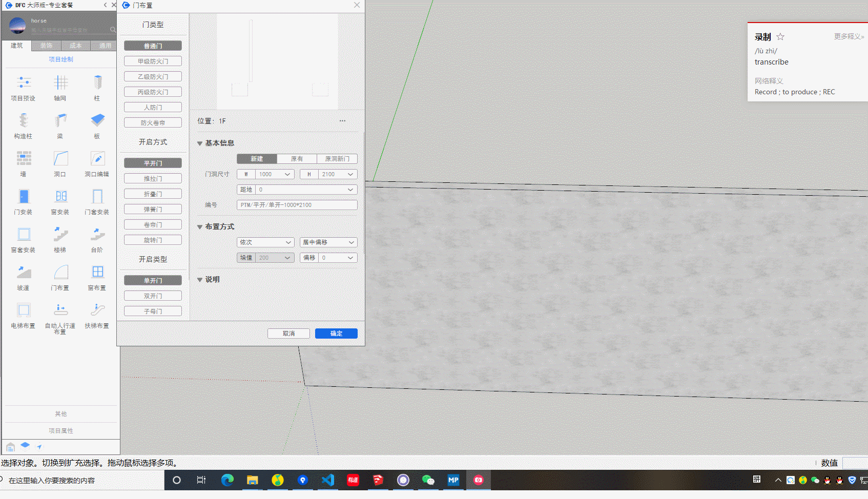The image size is (868, 499).
Task: Switch to the 成本 tab
Action: pyautogui.click(x=75, y=46)
